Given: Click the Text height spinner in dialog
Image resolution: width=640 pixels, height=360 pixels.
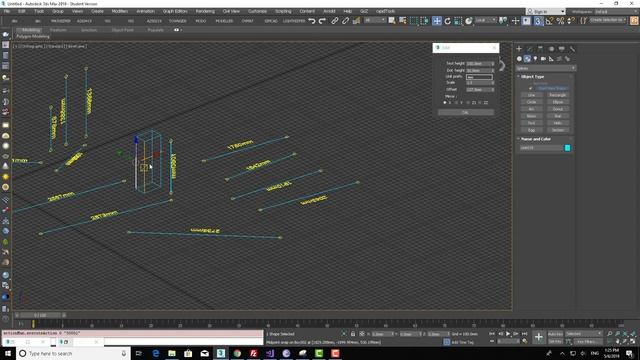Looking at the screenshot, I should coord(480,64).
